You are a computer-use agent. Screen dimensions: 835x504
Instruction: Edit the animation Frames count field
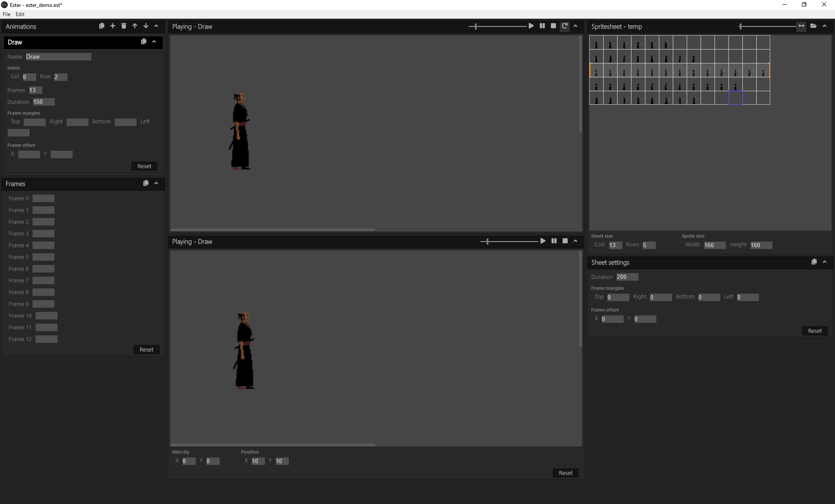pos(35,90)
